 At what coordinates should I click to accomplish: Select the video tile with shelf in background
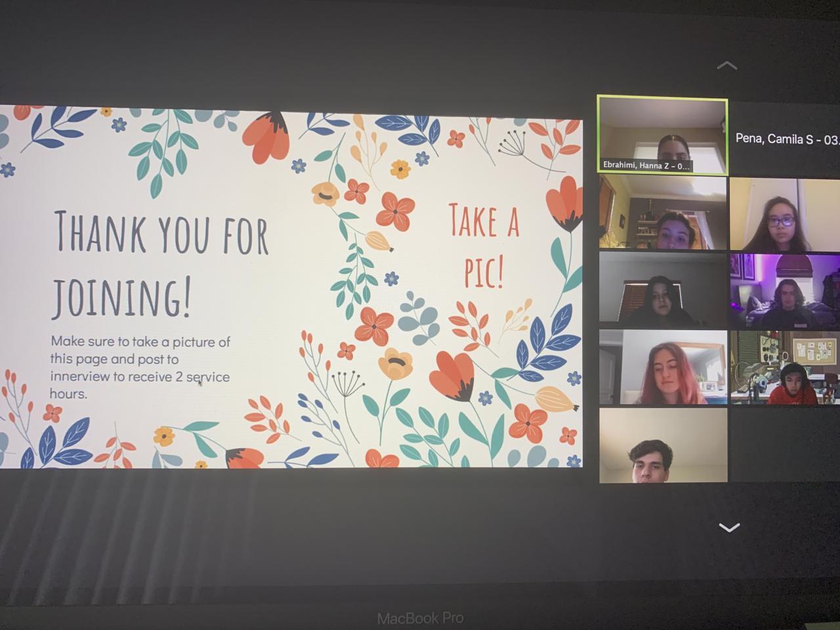pos(663,213)
